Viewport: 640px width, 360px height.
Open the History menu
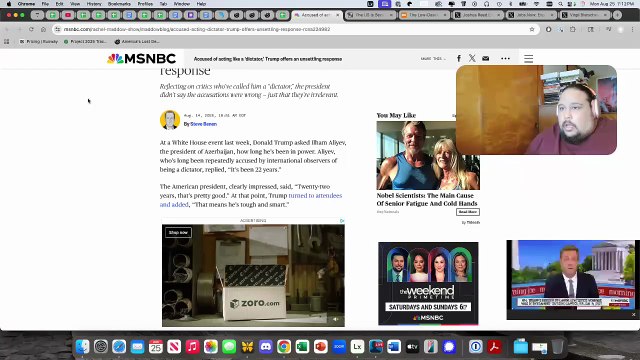[x=94, y=4]
